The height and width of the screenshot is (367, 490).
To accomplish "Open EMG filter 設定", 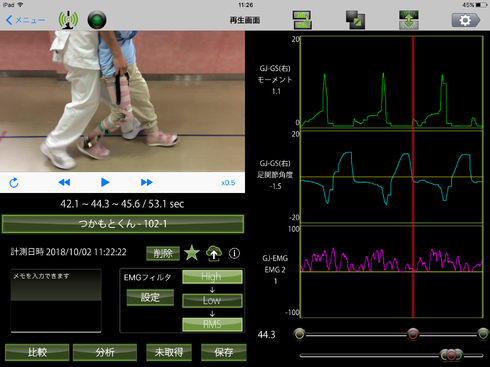I will click(x=150, y=297).
